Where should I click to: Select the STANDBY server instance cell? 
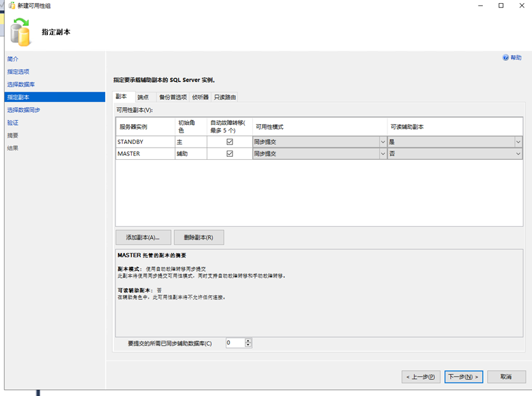click(x=145, y=142)
